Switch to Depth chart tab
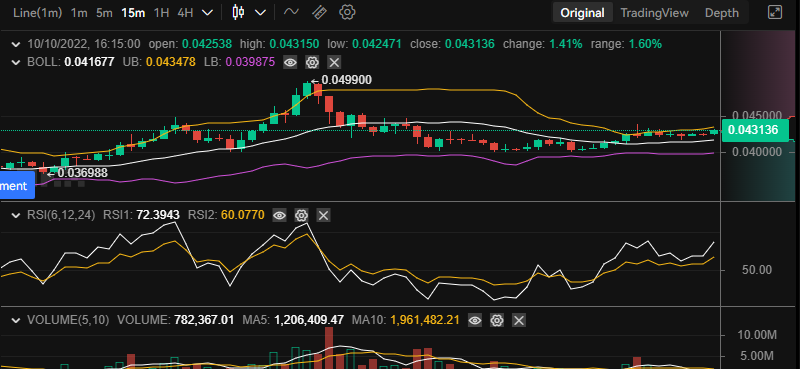The width and height of the screenshot is (800, 369). (x=722, y=13)
